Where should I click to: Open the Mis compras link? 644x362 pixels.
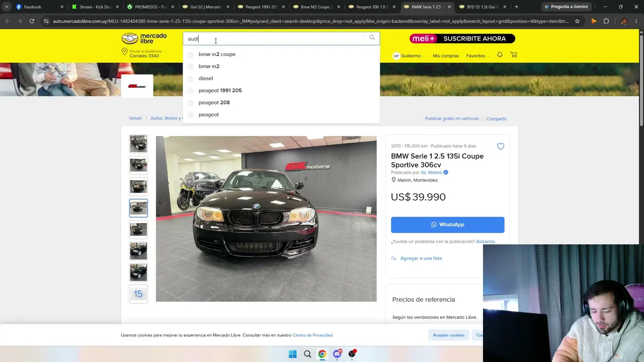[x=446, y=56]
